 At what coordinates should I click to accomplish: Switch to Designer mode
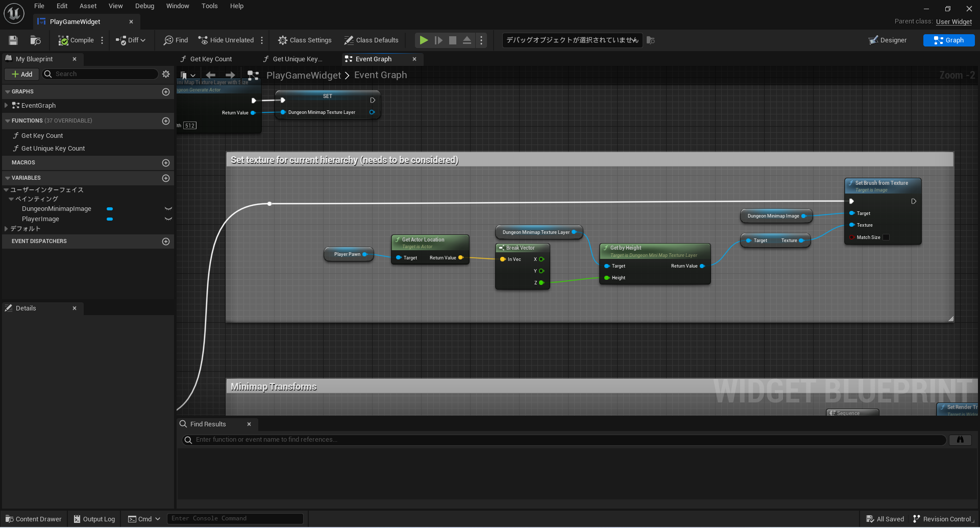tap(888, 40)
